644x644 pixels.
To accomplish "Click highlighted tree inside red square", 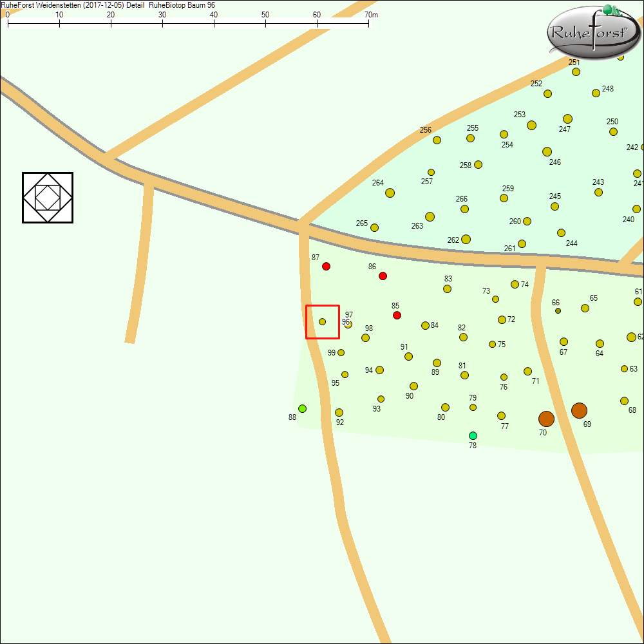I will coord(323,322).
